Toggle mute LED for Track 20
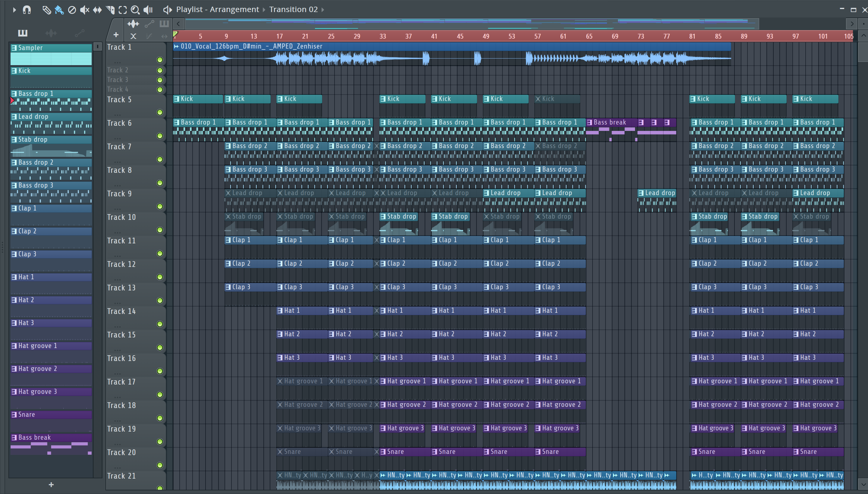868x494 pixels. (160, 465)
